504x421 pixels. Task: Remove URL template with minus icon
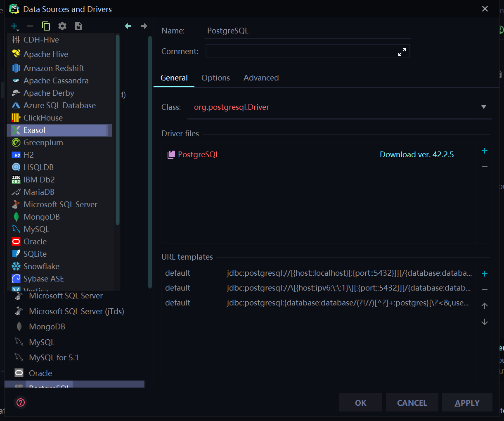click(485, 290)
